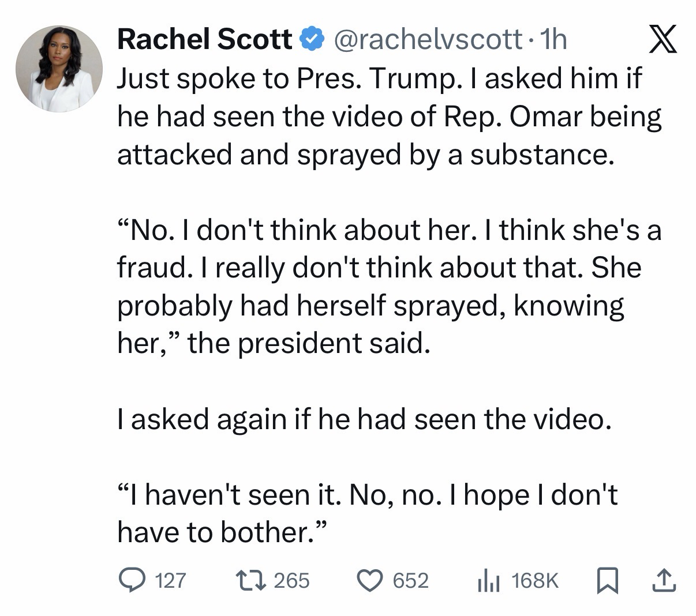Screen dimensions: 696x616
Task: Select the line "I asked again if he"
Action: coord(364,419)
